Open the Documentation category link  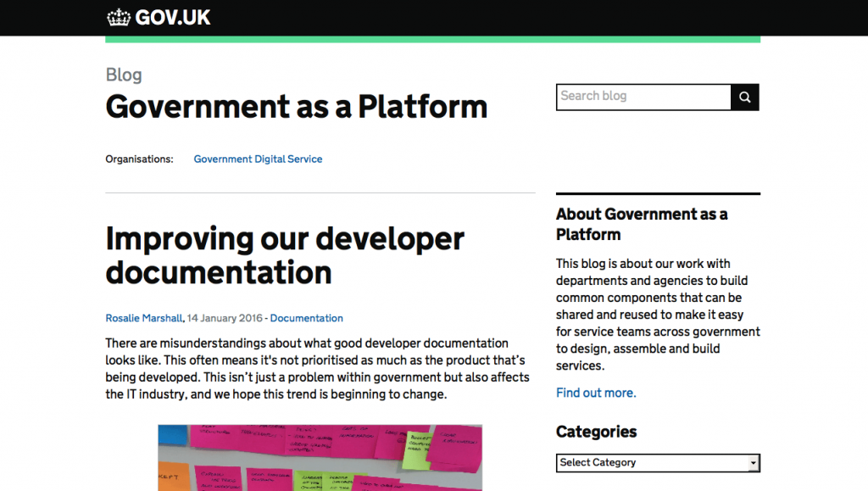tap(306, 318)
